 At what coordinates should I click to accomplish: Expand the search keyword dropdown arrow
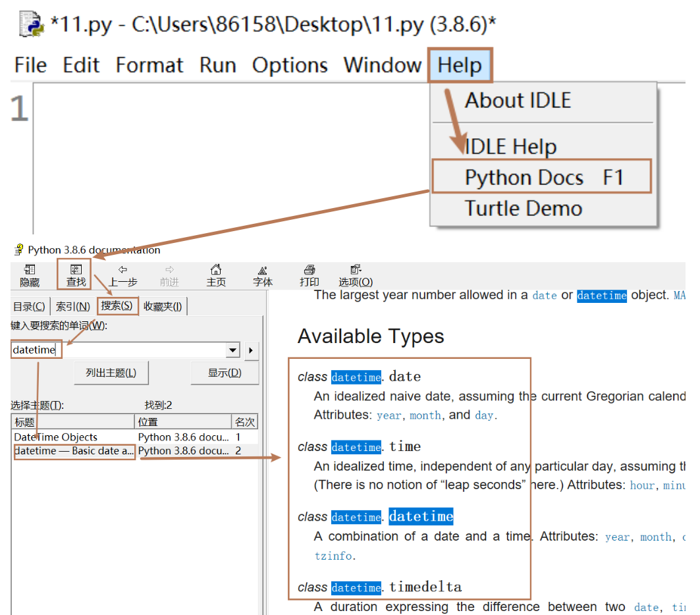[232, 350]
